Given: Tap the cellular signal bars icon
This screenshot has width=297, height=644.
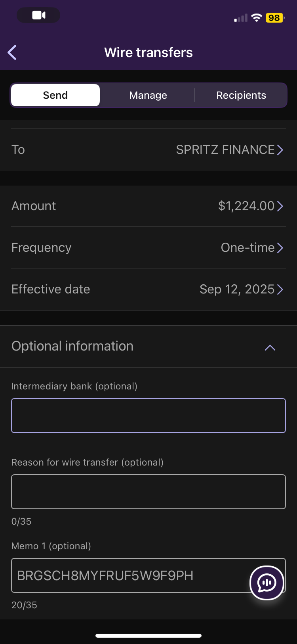Looking at the screenshot, I should [241, 18].
